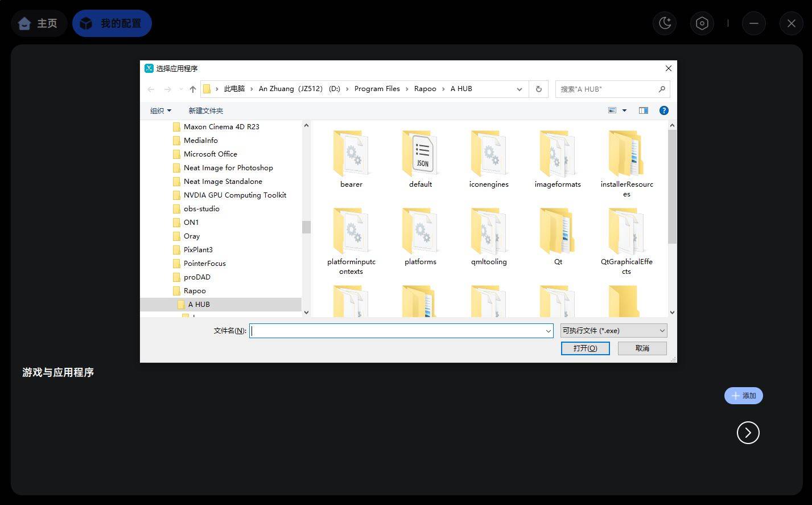Open the 组织 organize menu
This screenshot has height=505, width=812.
click(x=160, y=110)
